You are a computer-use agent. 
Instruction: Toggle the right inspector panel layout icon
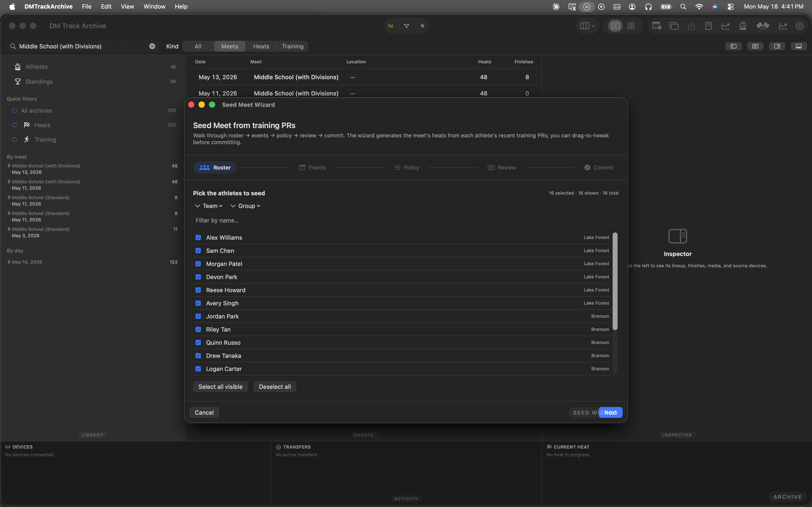click(777, 46)
